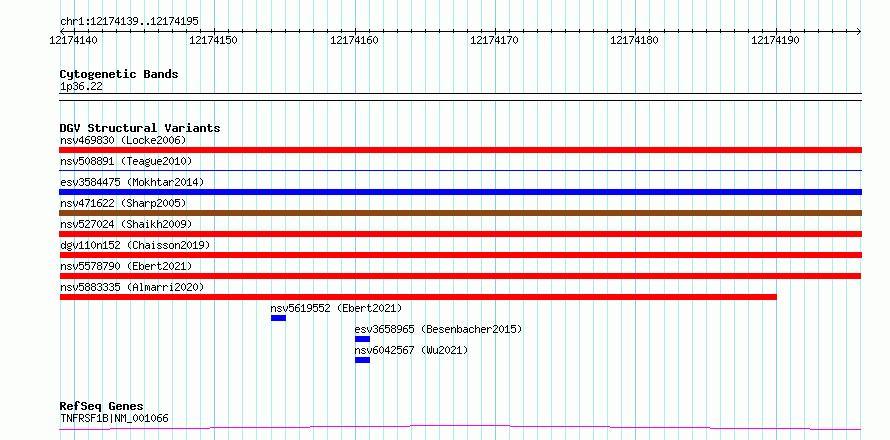Select the brown nsv471622 variant bar
This screenshot has height=440, width=890.
(460, 213)
